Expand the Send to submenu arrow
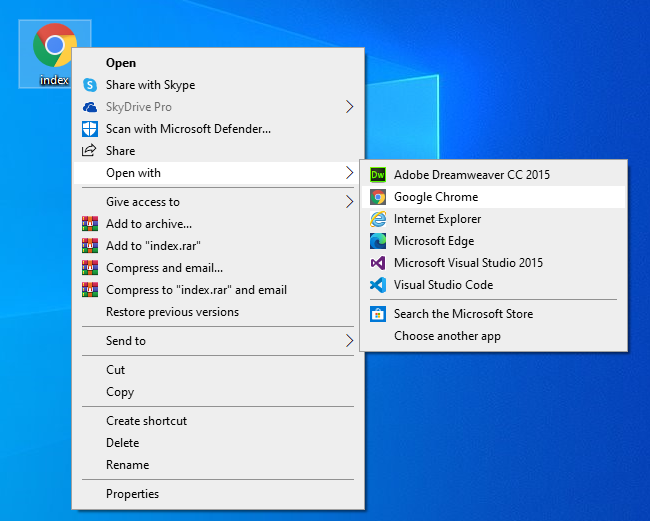This screenshot has height=521, width=650. tap(349, 341)
